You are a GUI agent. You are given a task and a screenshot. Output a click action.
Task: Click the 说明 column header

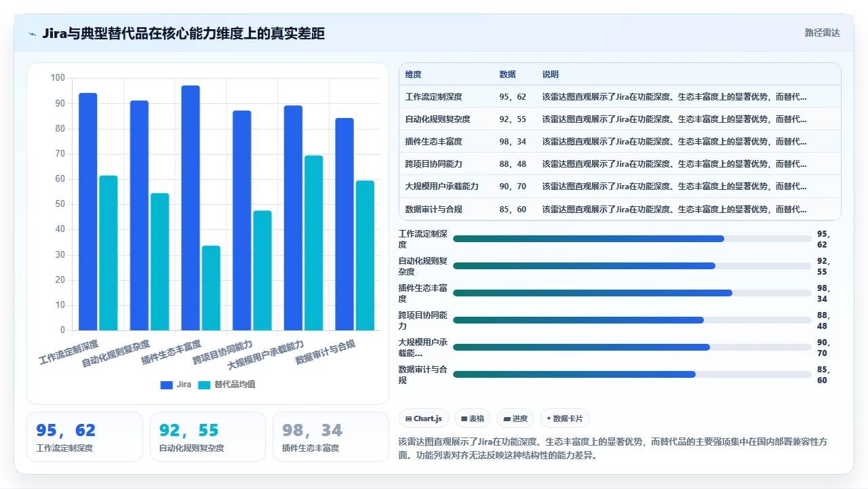(x=551, y=75)
